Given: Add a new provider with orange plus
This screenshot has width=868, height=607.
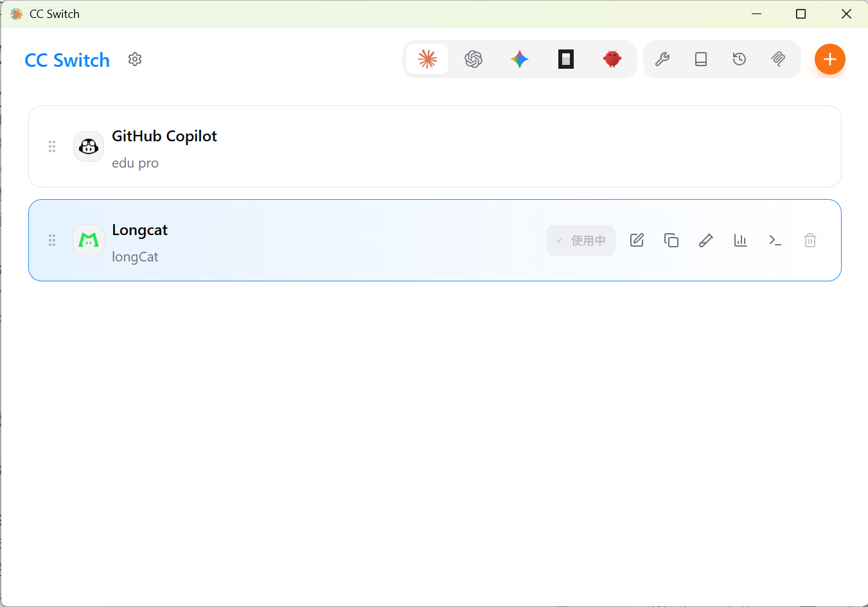Looking at the screenshot, I should click(830, 59).
